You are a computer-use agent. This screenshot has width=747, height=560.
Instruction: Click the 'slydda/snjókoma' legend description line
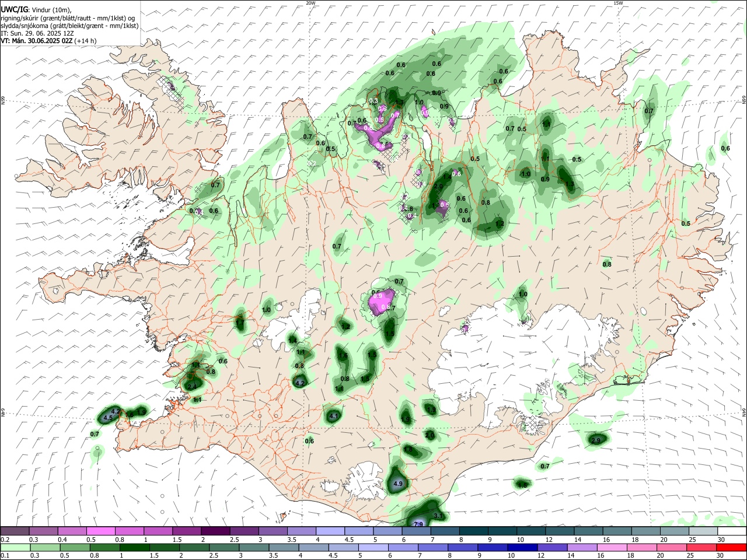(69, 26)
